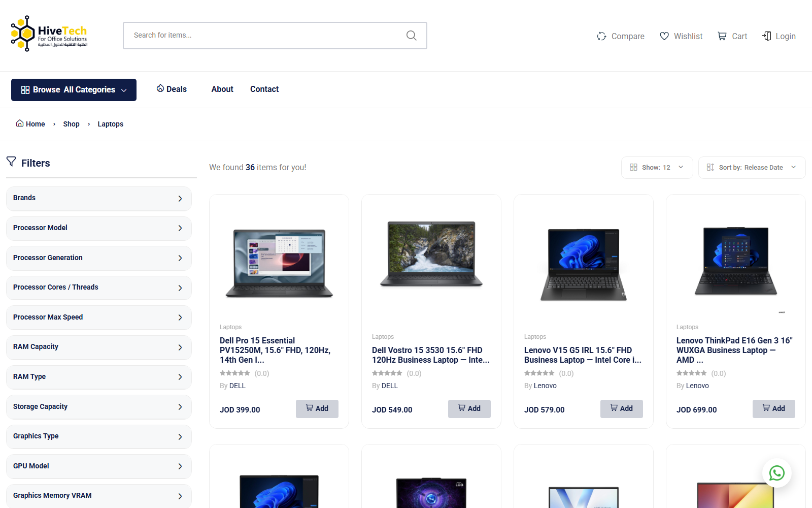Click the Home house icon in breadcrumb
The image size is (812, 508).
pyautogui.click(x=20, y=123)
